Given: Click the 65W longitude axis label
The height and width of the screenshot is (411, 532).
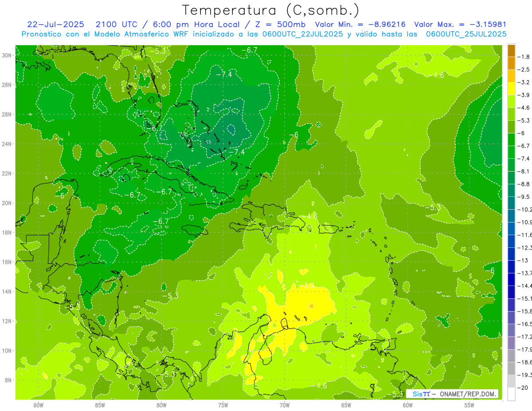Looking at the screenshot, I should (346, 405).
